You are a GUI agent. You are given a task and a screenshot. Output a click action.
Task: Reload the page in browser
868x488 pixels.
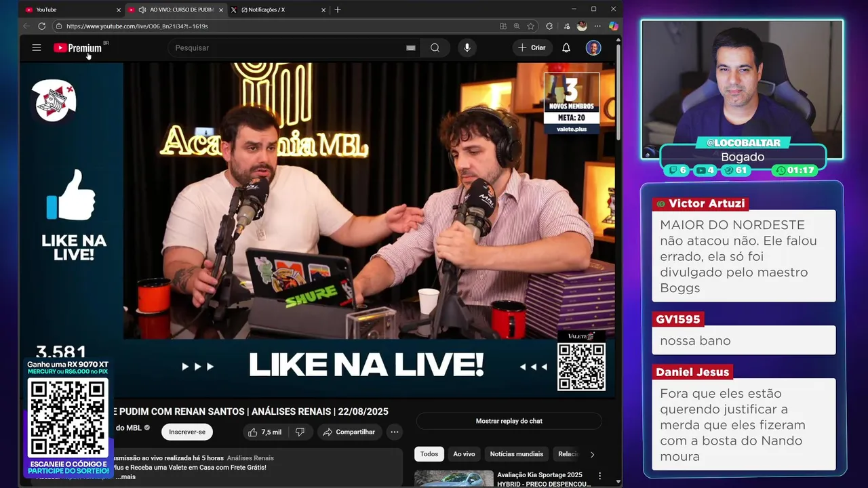click(x=42, y=26)
